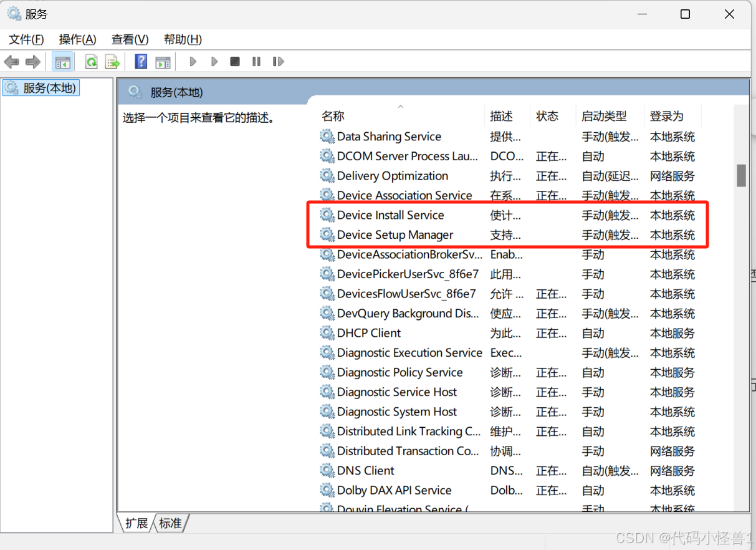Click gear icon of Diagnostic Policy Service
Viewport: 756px width, 550px height.
point(327,372)
